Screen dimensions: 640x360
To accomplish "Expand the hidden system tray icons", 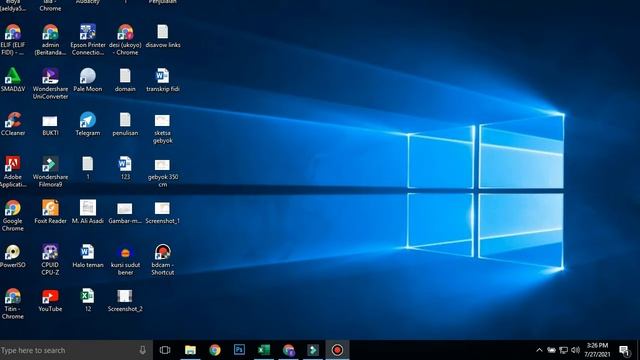I will [539, 350].
